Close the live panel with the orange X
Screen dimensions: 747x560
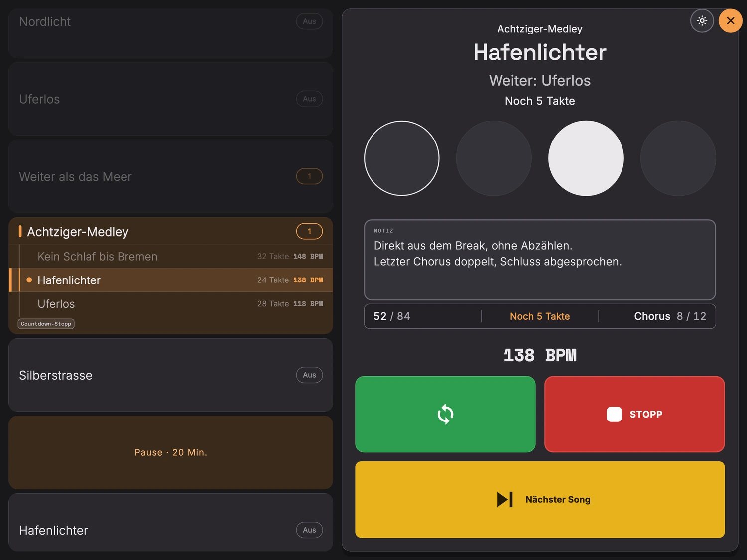pyautogui.click(x=731, y=21)
